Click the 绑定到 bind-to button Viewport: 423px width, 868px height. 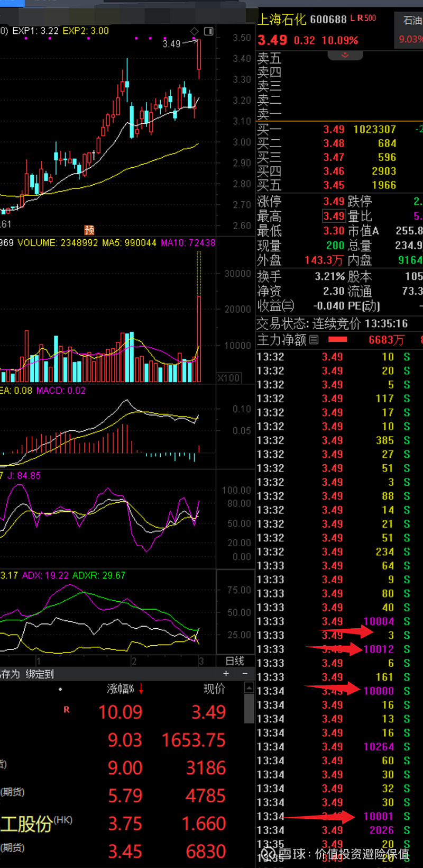(40, 674)
